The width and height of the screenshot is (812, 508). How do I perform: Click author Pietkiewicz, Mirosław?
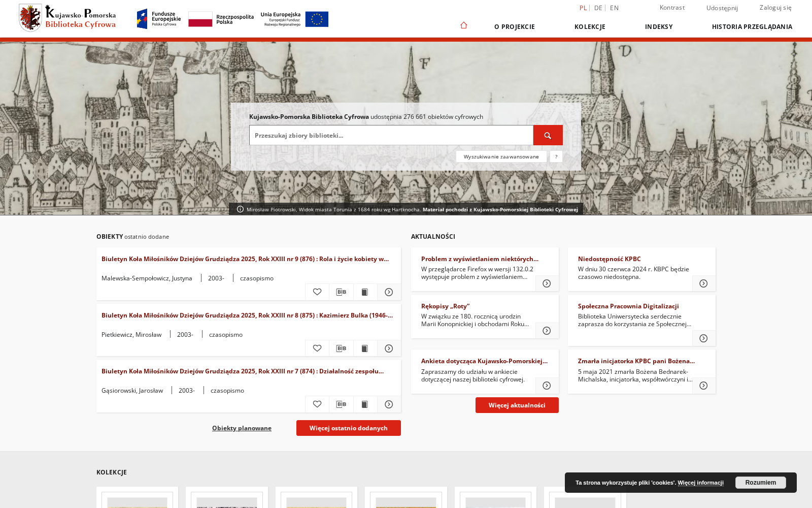(x=131, y=335)
